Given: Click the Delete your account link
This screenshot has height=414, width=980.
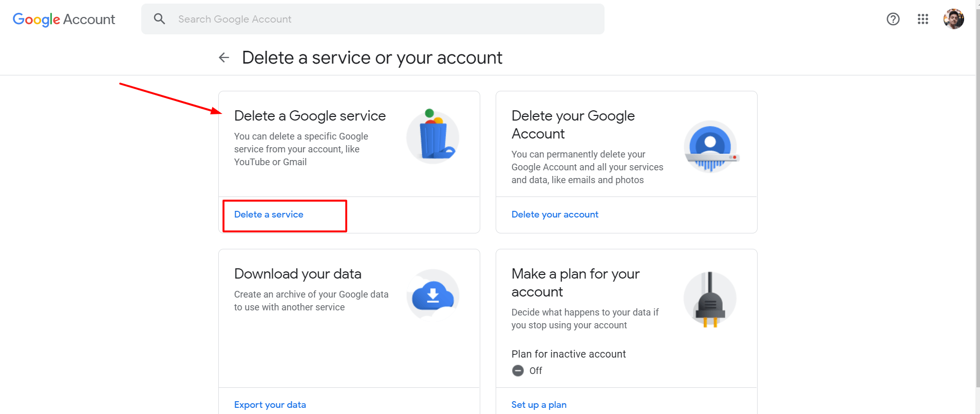Looking at the screenshot, I should click(x=555, y=214).
